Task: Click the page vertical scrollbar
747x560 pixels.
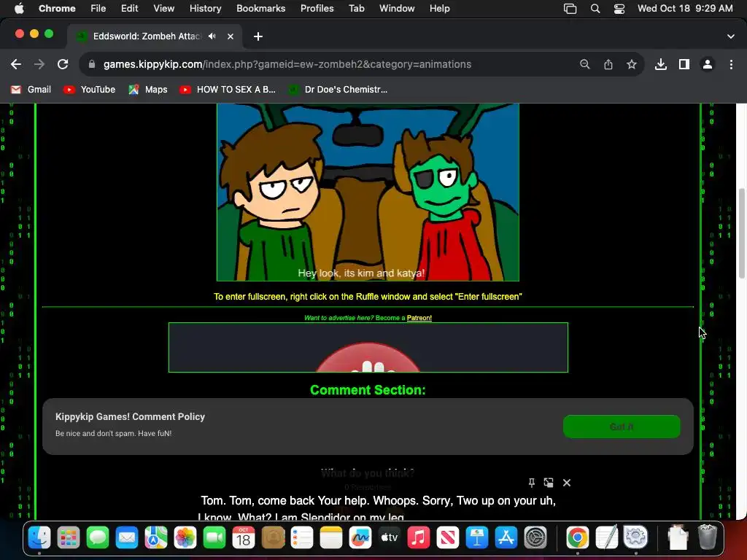Action: tap(741, 233)
